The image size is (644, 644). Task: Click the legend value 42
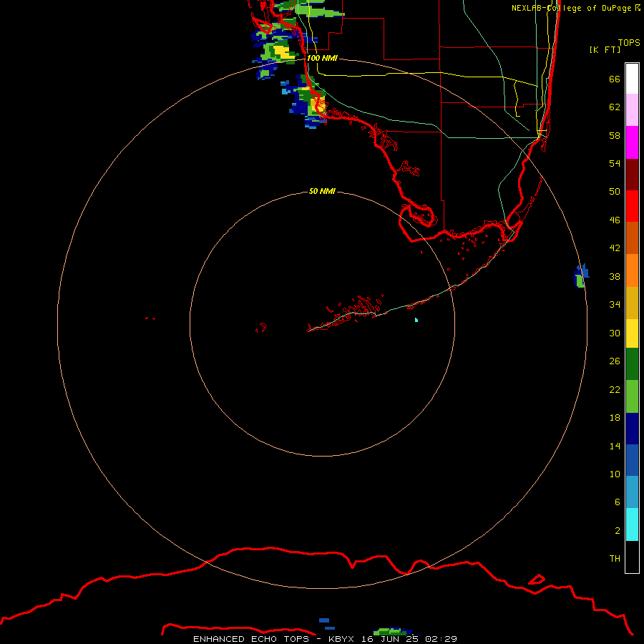[x=615, y=248]
